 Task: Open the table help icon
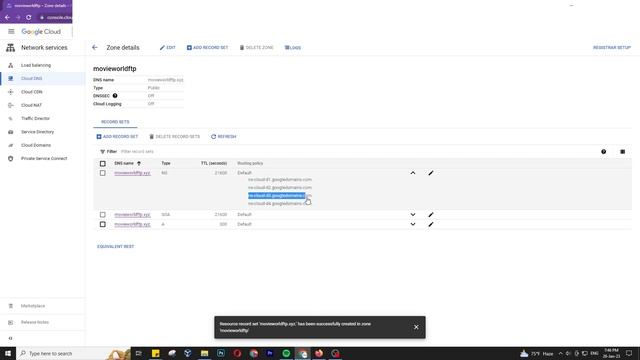click(603, 152)
